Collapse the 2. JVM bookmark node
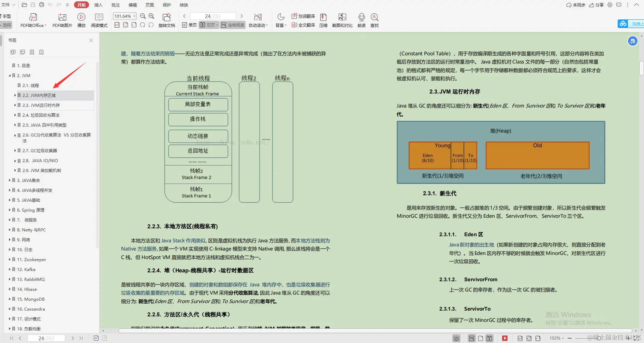This screenshot has width=644, height=343. click(x=10, y=75)
